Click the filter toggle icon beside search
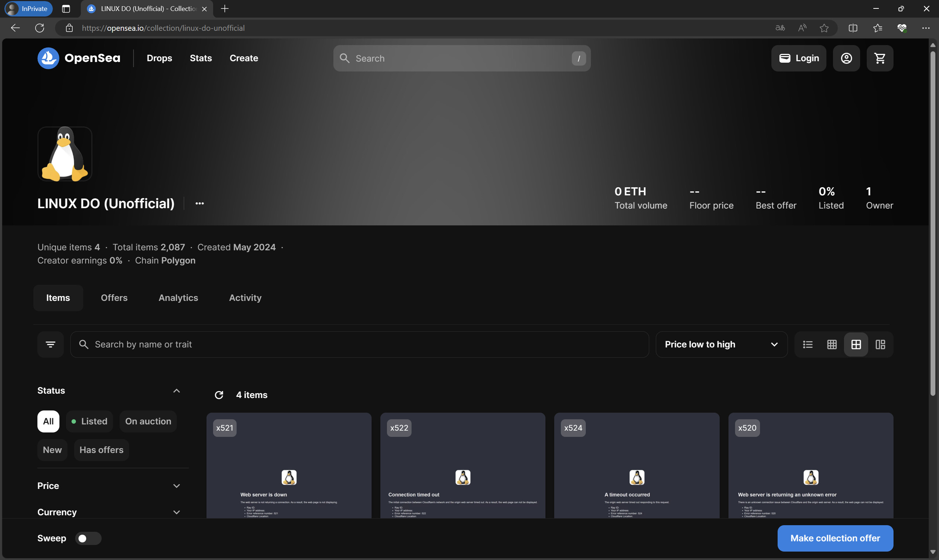The image size is (939, 560). tap(51, 345)
